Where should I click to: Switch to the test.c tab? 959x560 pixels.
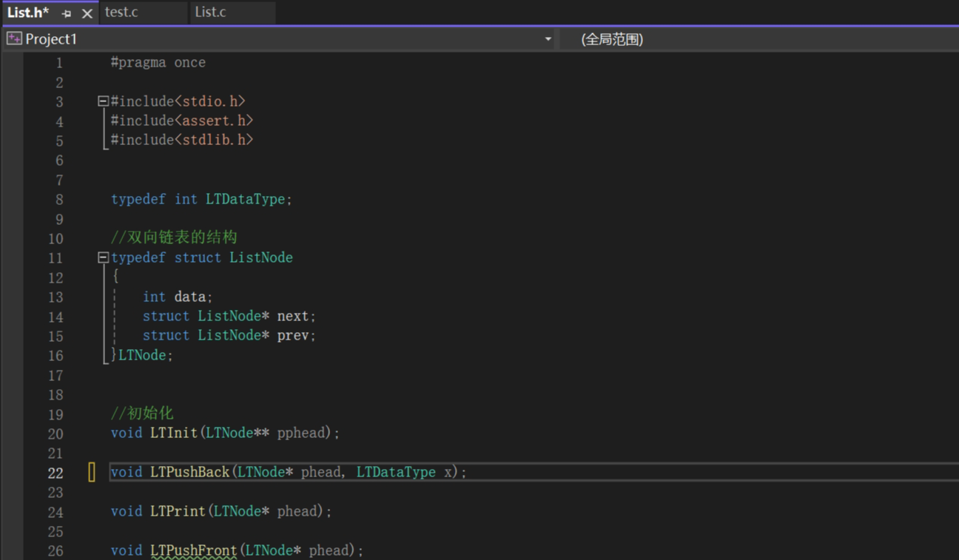point(121,12)
